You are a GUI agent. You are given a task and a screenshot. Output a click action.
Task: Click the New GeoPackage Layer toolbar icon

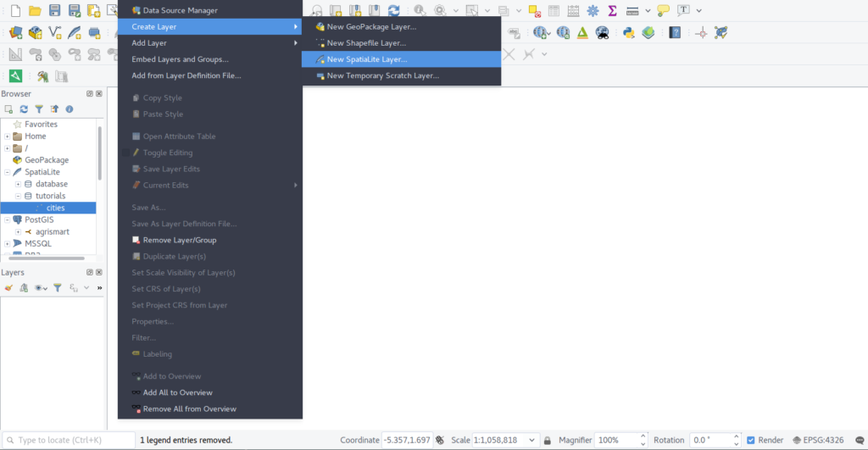tap(35, 33)
